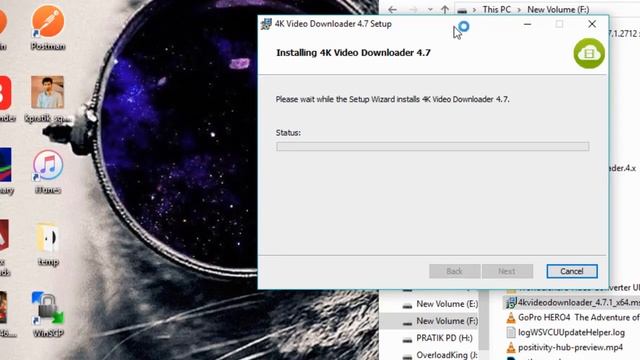The width and height of the screenshot is (640, 360).
Task: Close the 4K Video Downloader Setup window
Action: click(592, 24)
